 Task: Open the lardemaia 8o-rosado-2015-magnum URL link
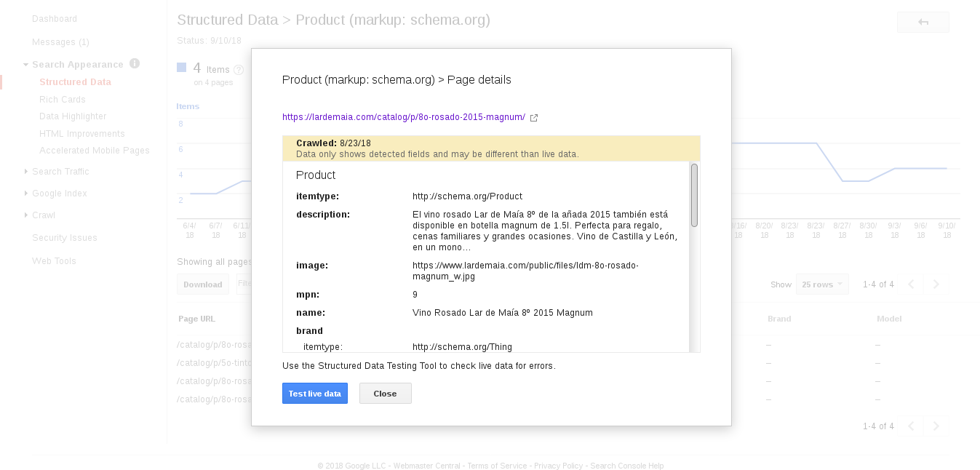(x=404, y=117)
